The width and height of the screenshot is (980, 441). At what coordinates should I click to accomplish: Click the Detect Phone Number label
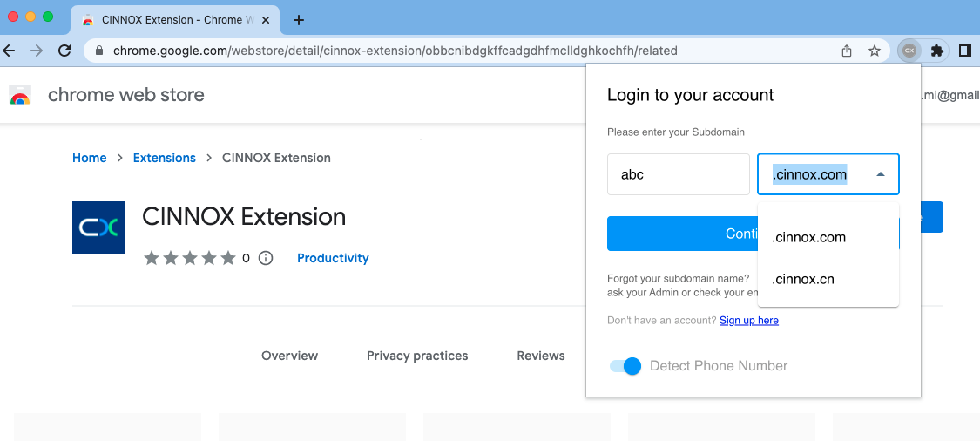click(x=719, y=366)
